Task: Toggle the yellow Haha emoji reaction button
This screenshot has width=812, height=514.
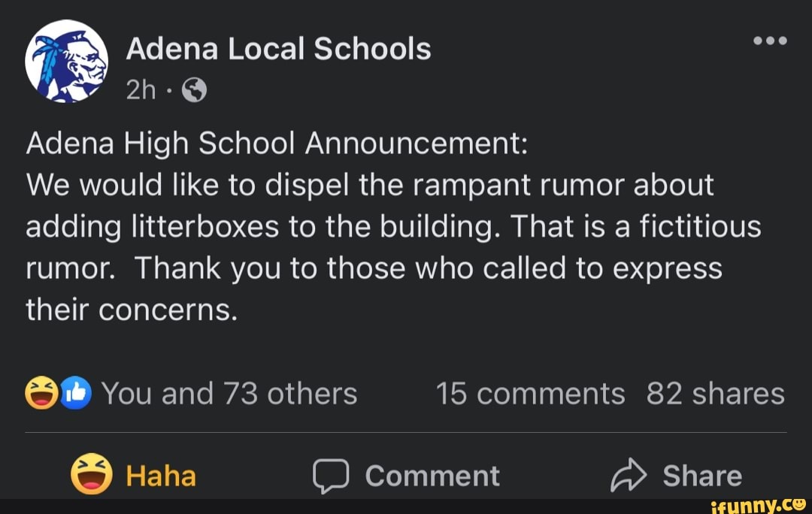Action: click(x=92, y=476)
